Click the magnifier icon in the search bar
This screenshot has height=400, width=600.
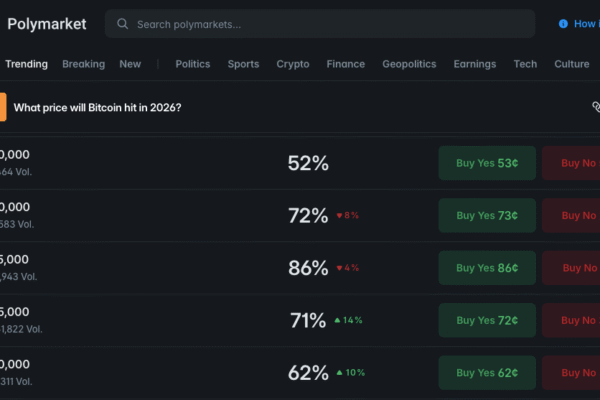[x=122, y=24]
